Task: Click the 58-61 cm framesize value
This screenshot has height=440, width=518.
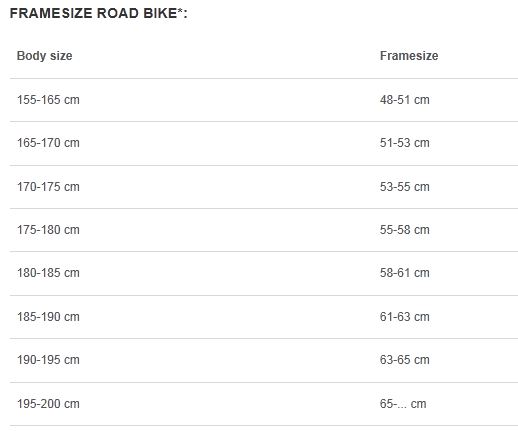Action: 405,273
